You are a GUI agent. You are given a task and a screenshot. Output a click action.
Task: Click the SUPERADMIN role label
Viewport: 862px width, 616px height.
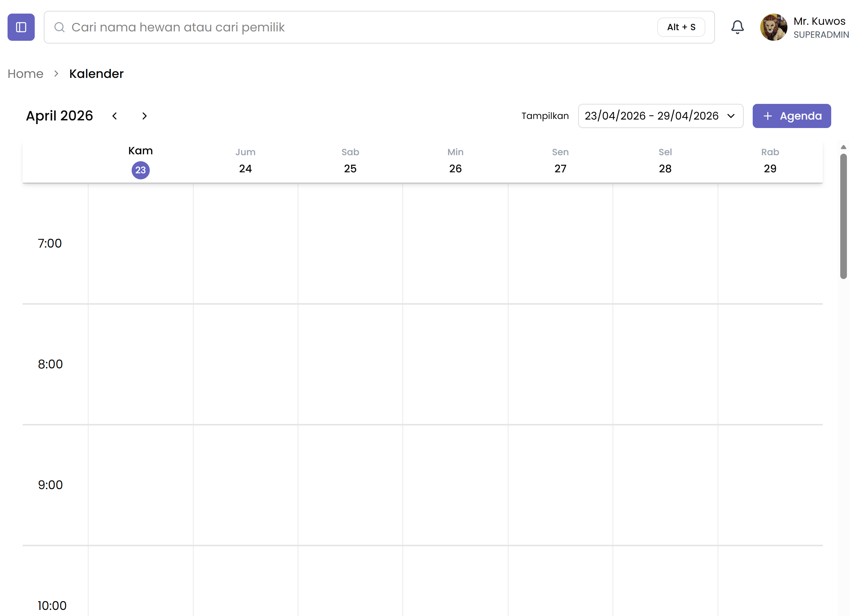click(821, 34)
